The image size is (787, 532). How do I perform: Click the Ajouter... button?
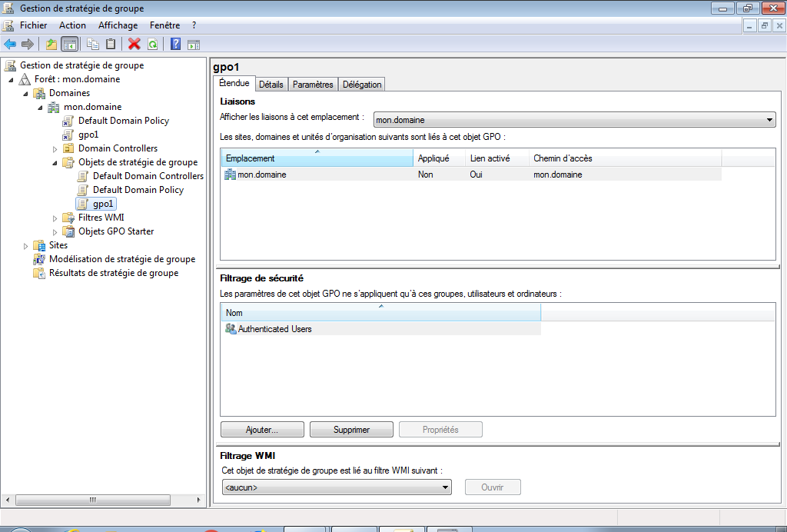(x=262, y=430)
